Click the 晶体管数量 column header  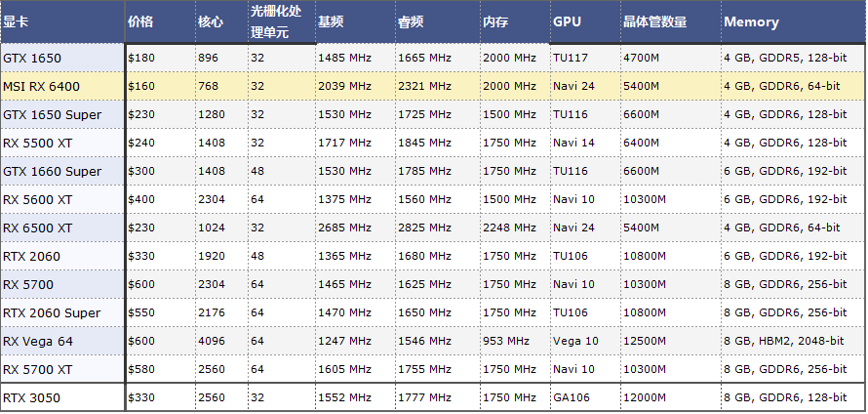671,22
